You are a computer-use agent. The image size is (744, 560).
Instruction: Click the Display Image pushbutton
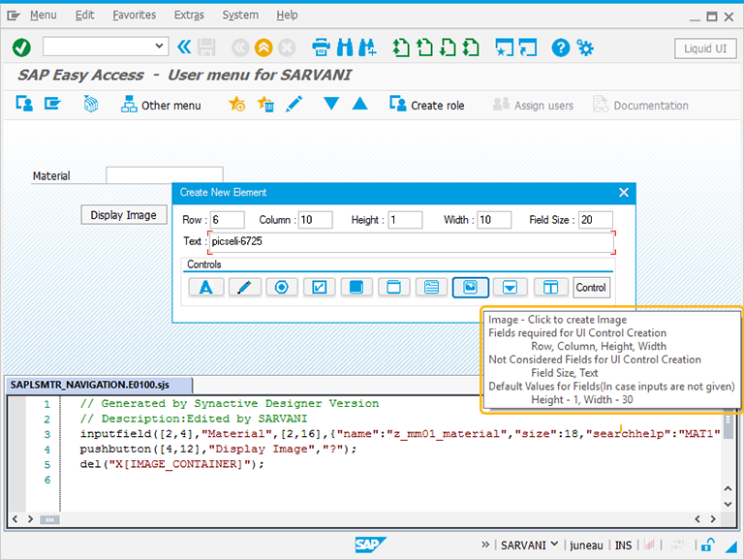point(124,215)
